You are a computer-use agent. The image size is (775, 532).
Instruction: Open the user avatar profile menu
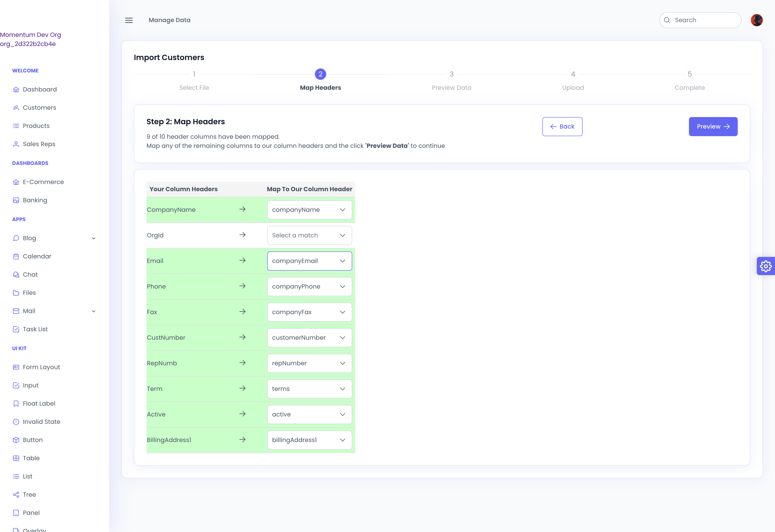(x=756, y=20)
